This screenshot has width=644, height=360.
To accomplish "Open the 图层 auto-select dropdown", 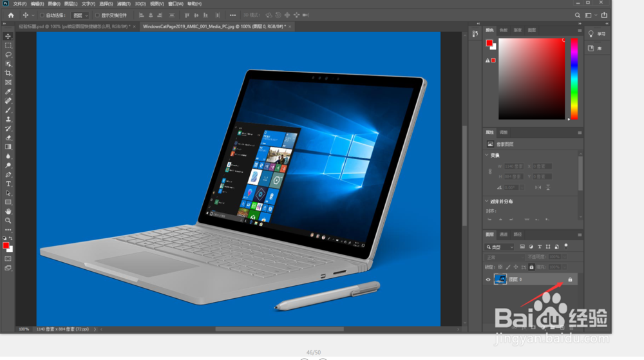I will point(80,15).
